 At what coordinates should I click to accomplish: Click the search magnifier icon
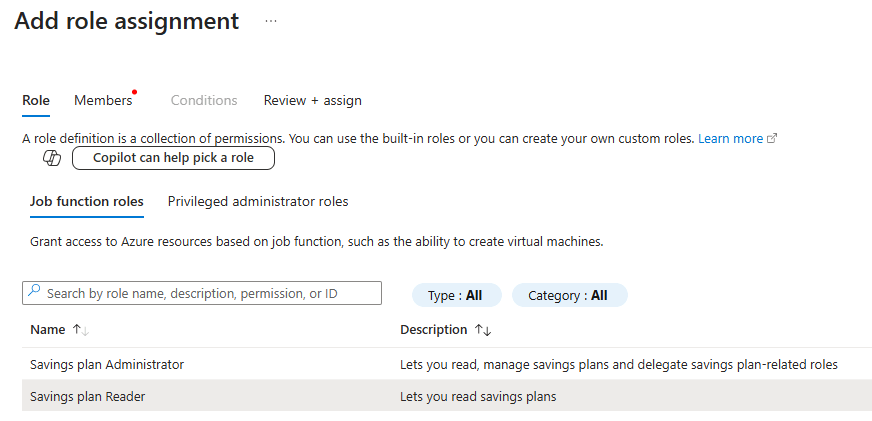tap(34, 293)
